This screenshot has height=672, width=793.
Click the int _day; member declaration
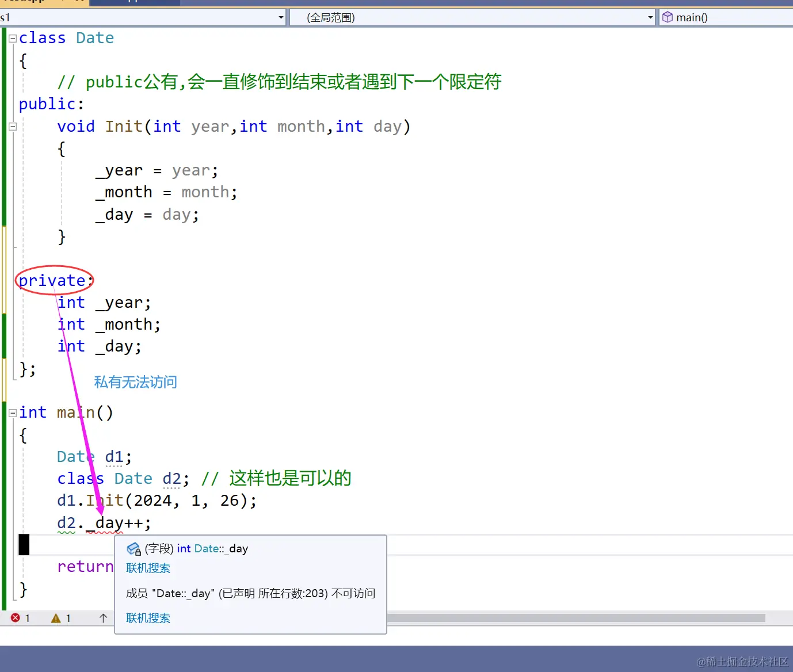99,346
